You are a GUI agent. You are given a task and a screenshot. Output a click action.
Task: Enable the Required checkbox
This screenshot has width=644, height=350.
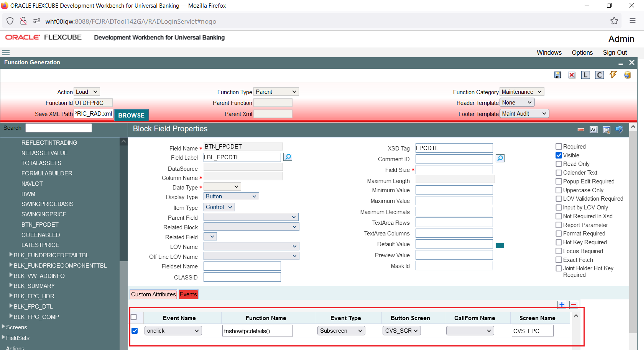pos(558,147)
